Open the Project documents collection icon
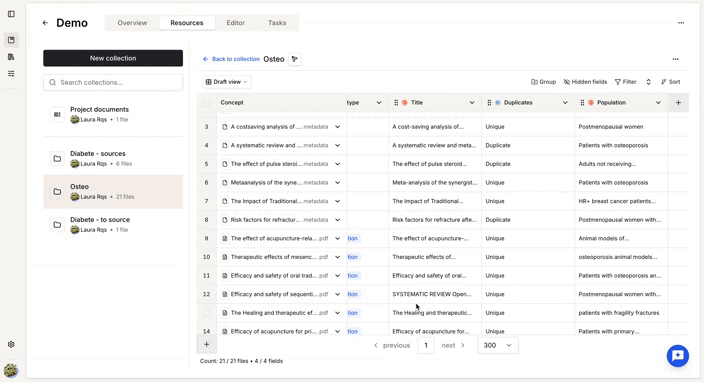Viewport: 704px width, 382px height. click(x=57, y=114)
